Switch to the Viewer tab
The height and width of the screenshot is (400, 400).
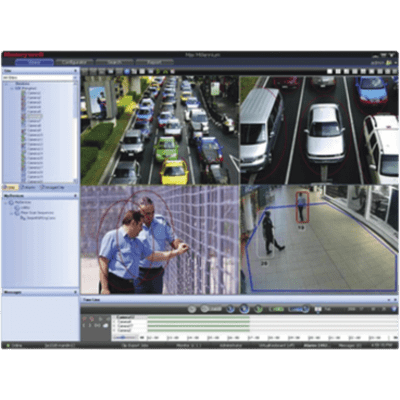(x=34, y=62)
